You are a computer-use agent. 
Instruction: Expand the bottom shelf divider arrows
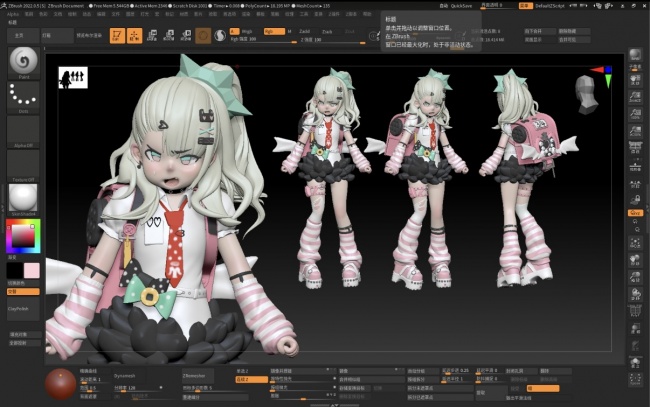(335, 405)
